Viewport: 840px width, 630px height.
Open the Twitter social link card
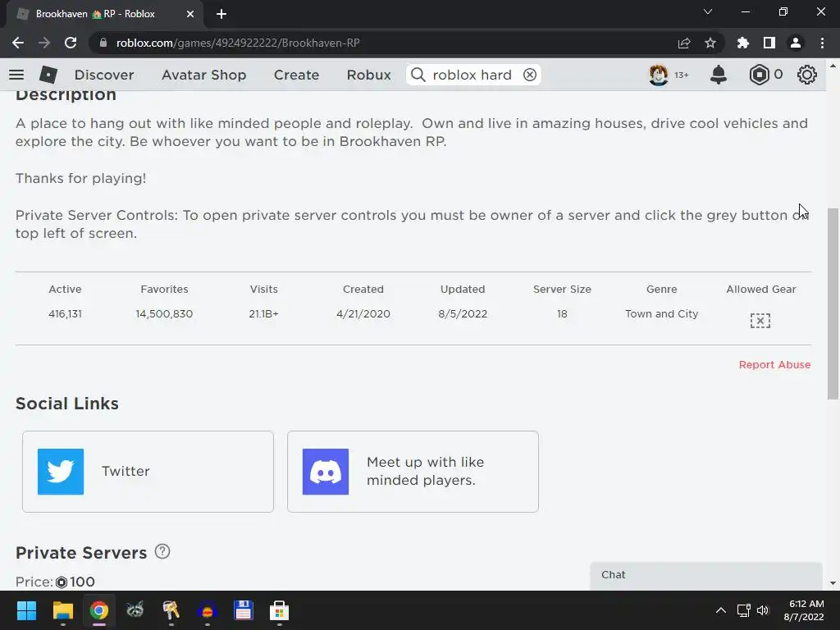tap(148, 472)
